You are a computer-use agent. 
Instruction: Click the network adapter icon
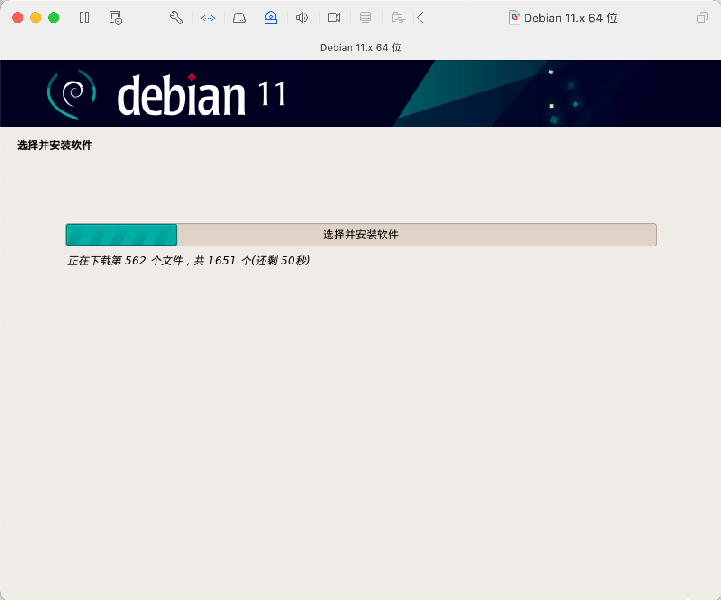point(208,18)
